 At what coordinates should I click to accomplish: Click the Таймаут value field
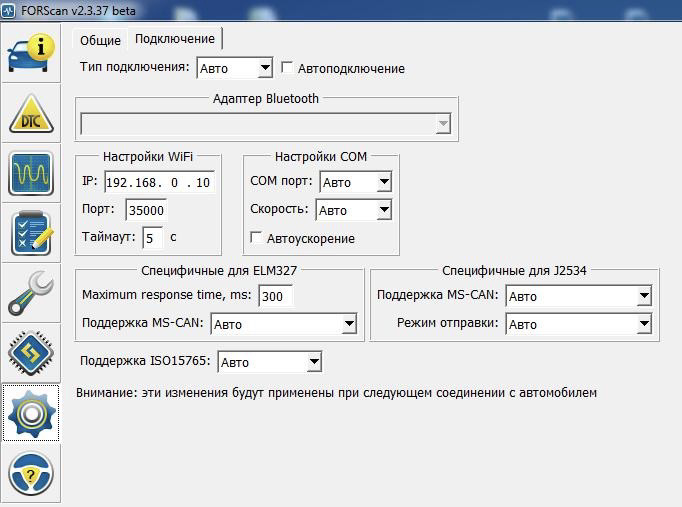153,238
